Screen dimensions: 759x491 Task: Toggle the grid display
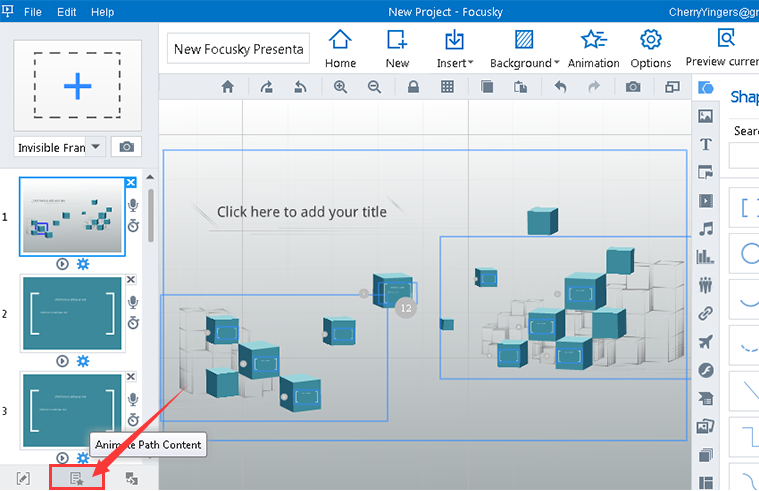click(447, 87)
